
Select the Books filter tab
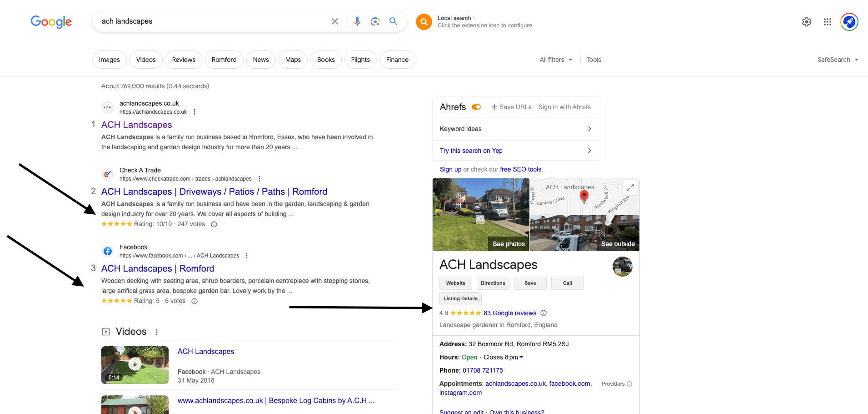point(326,60)
